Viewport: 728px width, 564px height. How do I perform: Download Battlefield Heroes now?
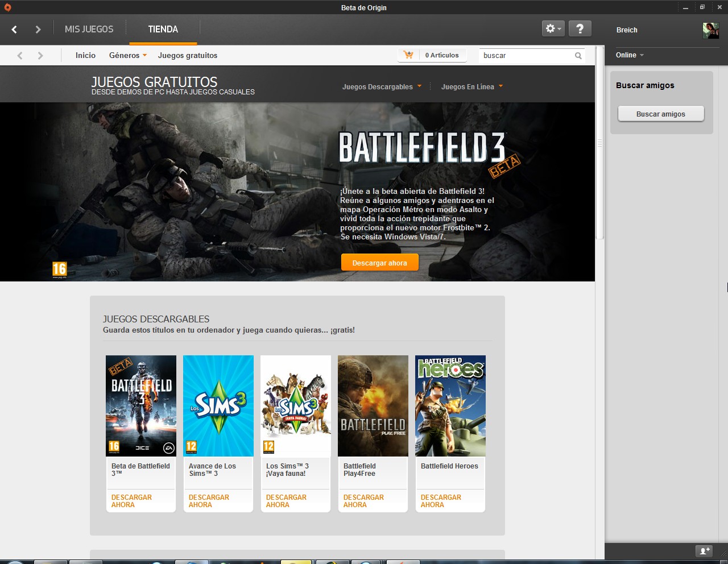coord(441,501)
